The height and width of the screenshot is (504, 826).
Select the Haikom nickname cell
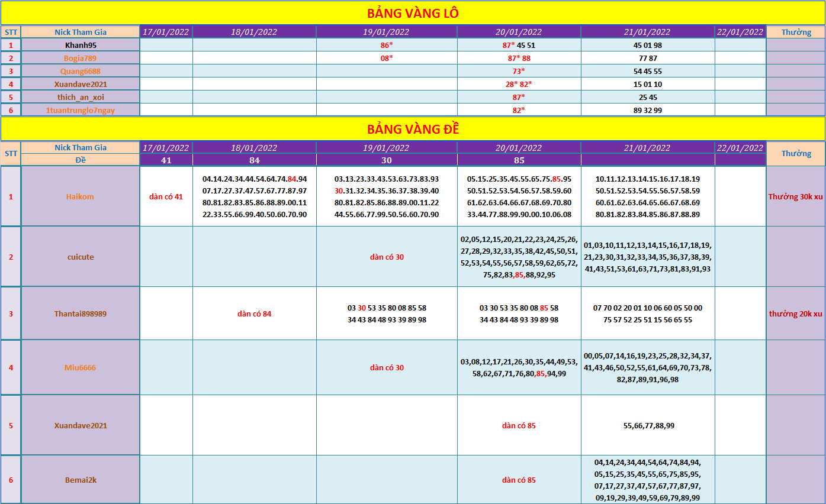(81, 196)
